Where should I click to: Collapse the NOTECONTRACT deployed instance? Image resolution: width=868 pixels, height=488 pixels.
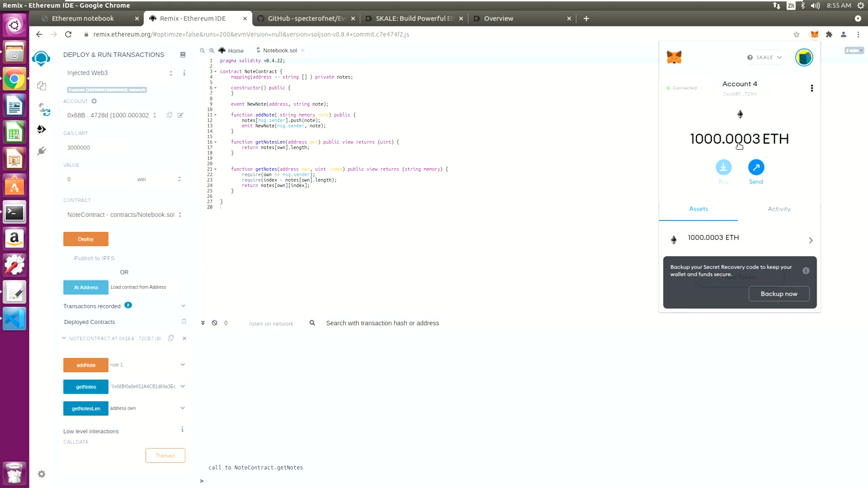64,338
